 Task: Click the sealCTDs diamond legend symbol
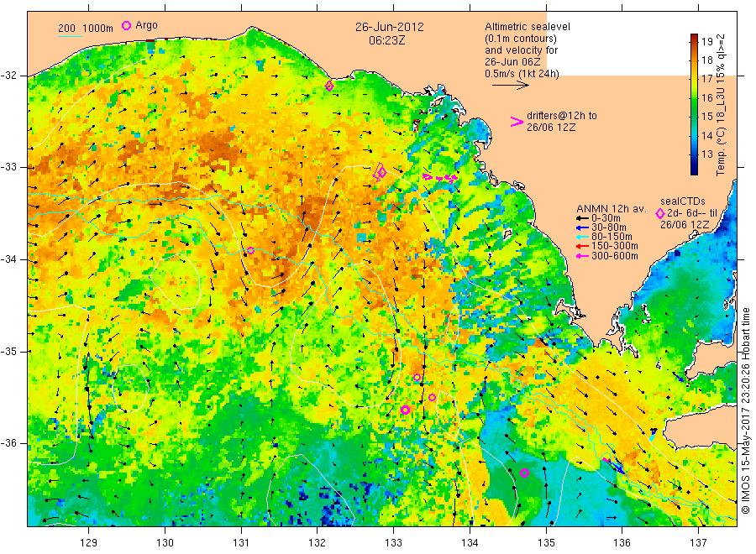click(660, 213)
